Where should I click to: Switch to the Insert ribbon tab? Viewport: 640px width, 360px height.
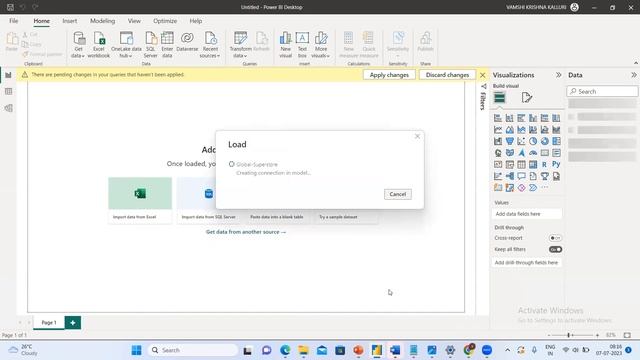(x=70, y=21)
